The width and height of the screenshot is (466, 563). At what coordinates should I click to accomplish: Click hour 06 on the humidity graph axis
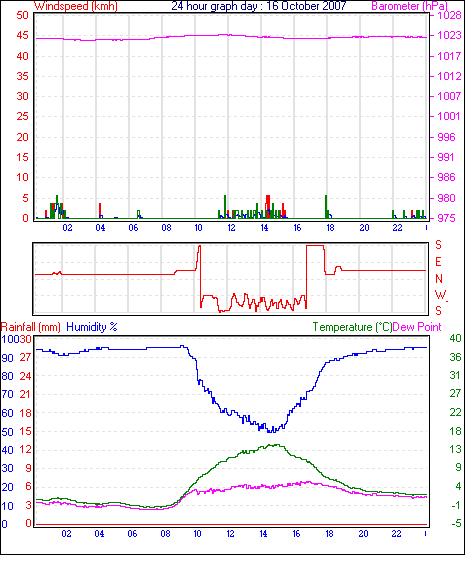click(x=132, y=534)
